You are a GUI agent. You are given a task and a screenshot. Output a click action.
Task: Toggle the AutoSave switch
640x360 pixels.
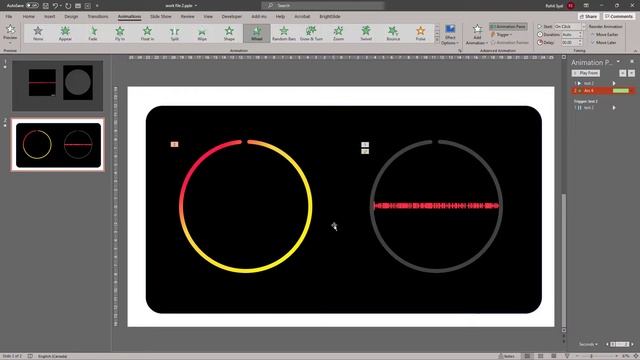click(33, 6)
